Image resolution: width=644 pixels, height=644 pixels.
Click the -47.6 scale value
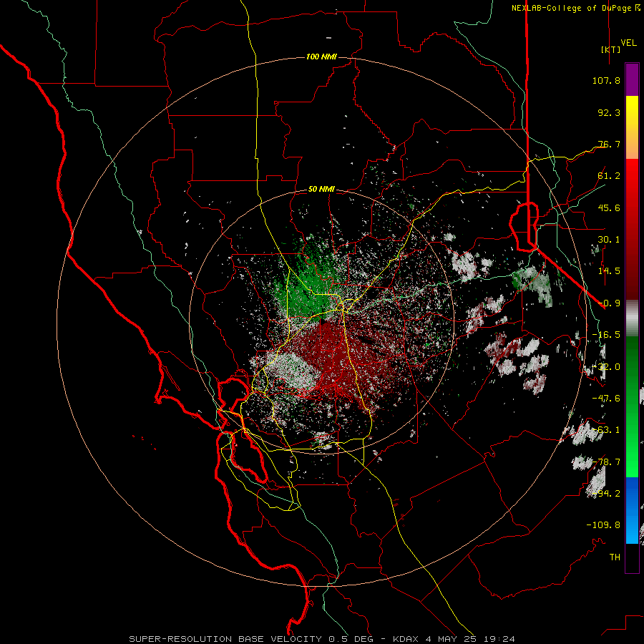click(606, 399)
